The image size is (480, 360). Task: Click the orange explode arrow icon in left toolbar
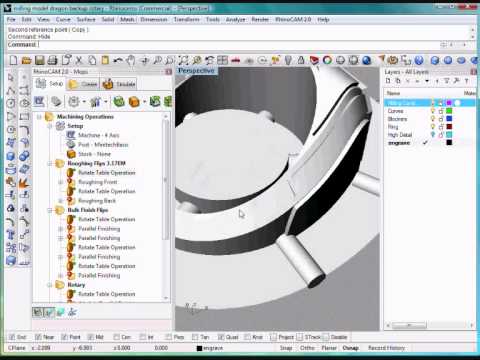pyautogui.click(x=24, y=182)
